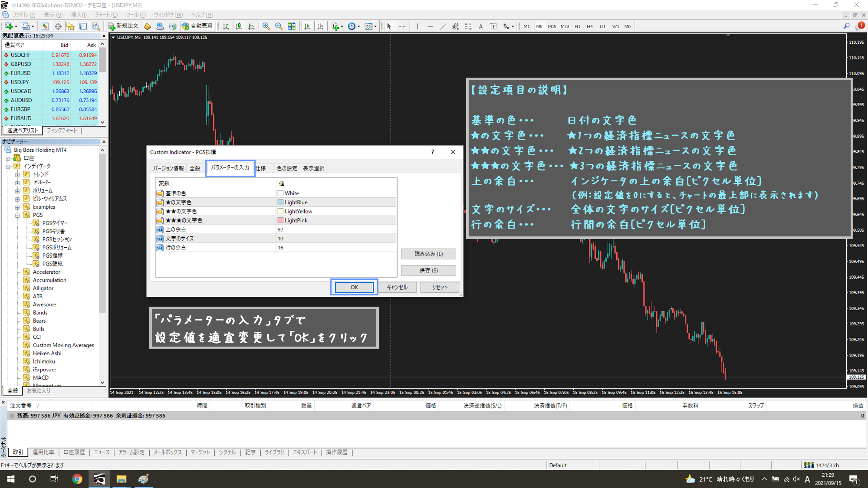Image resolution: width=868 pixels, height=488 pixels.
Task: Click the リセット reset button
Action: pos(439,287)
